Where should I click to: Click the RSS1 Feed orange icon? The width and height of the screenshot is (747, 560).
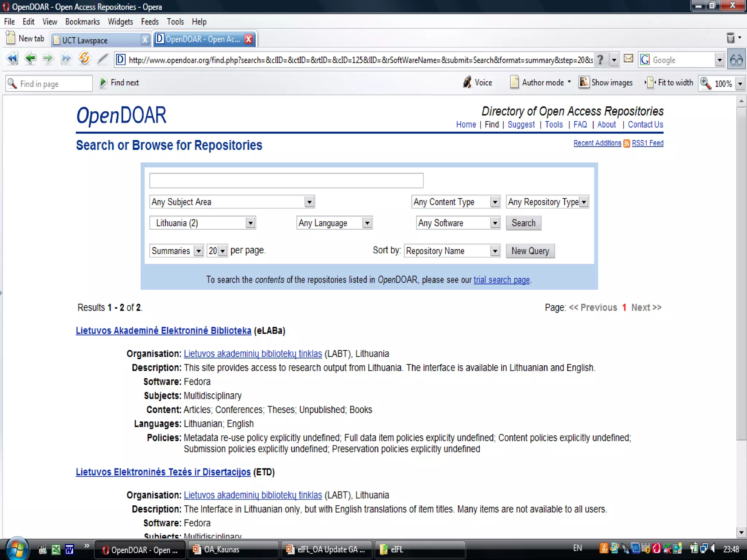(x=626, y=143)
